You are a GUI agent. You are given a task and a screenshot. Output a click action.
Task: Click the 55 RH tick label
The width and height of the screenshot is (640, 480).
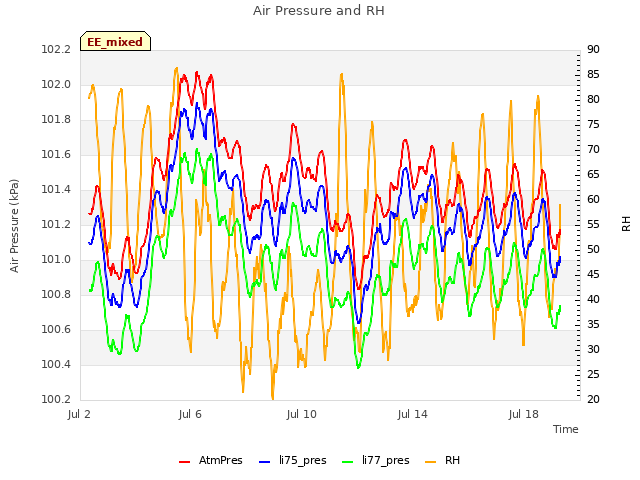593,225
